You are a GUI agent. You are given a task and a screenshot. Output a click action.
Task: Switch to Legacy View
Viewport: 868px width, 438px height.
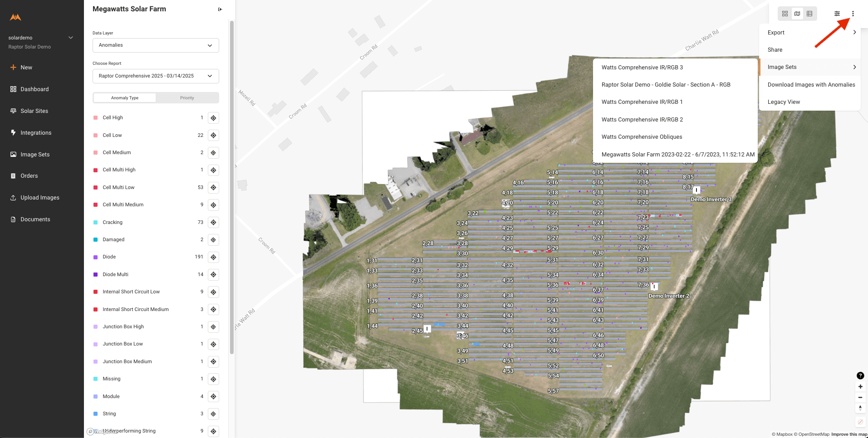(x=810, y=102)
